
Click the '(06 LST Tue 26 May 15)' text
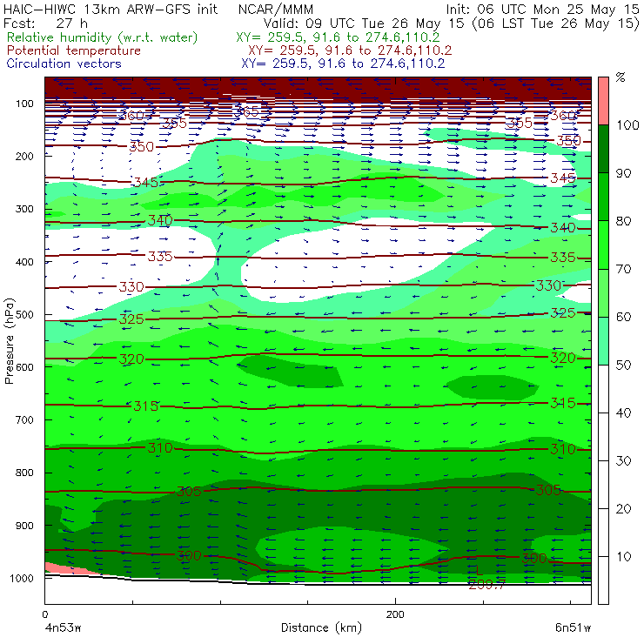pos(555,23)
